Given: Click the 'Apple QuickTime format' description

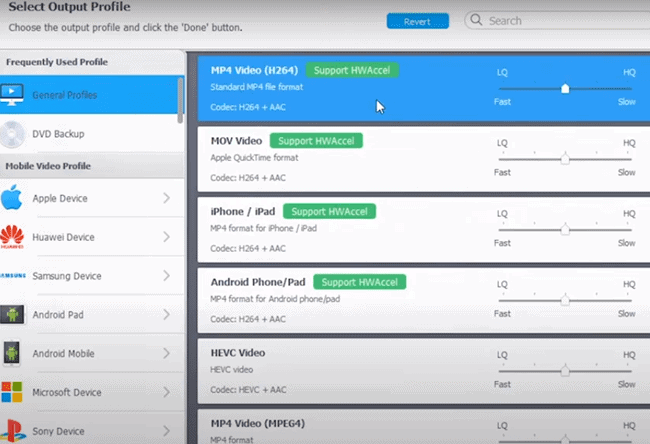Looking at the screenshot, I should tap(254, 158).
